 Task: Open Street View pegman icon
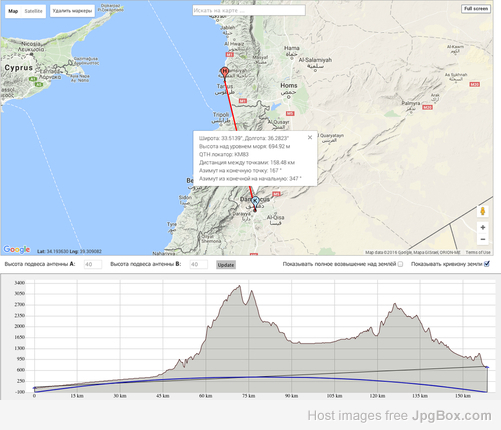[x=482, y=211]
